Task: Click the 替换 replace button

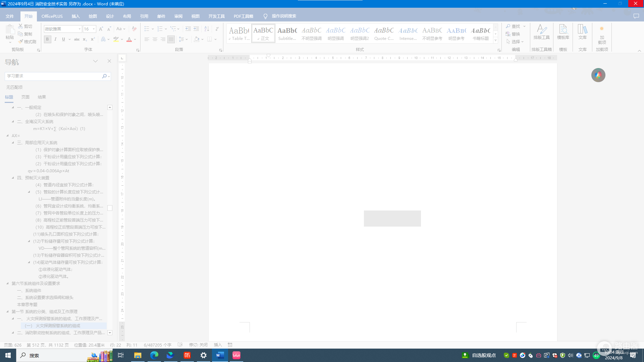Action: coord(513,34)
